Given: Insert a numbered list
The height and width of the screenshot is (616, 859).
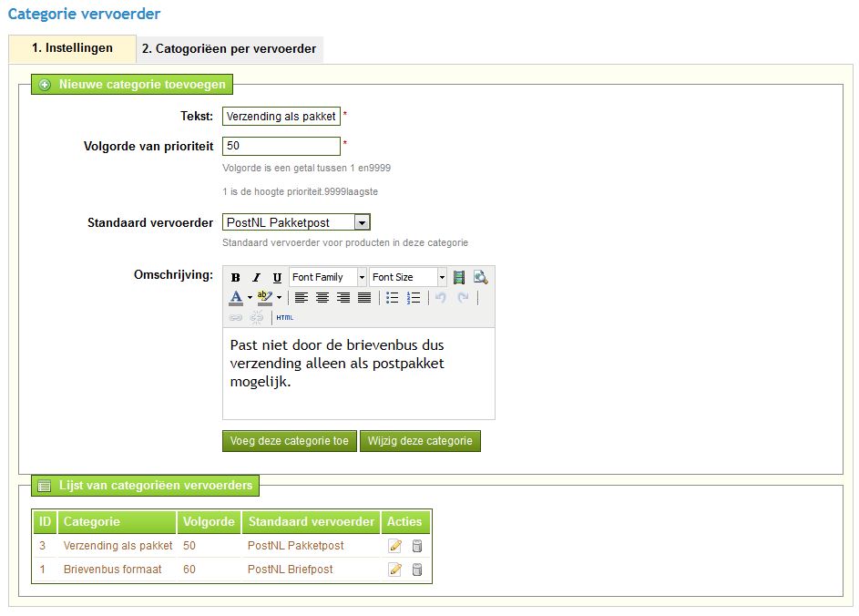Looking at the screenshot, I should pyautogui.click(x=413, y=298).
